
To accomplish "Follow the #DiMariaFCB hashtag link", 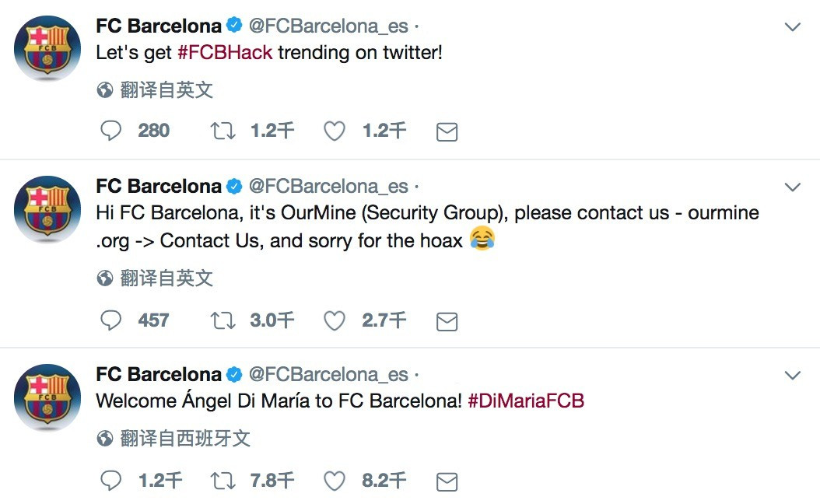I will coord(526,401).
